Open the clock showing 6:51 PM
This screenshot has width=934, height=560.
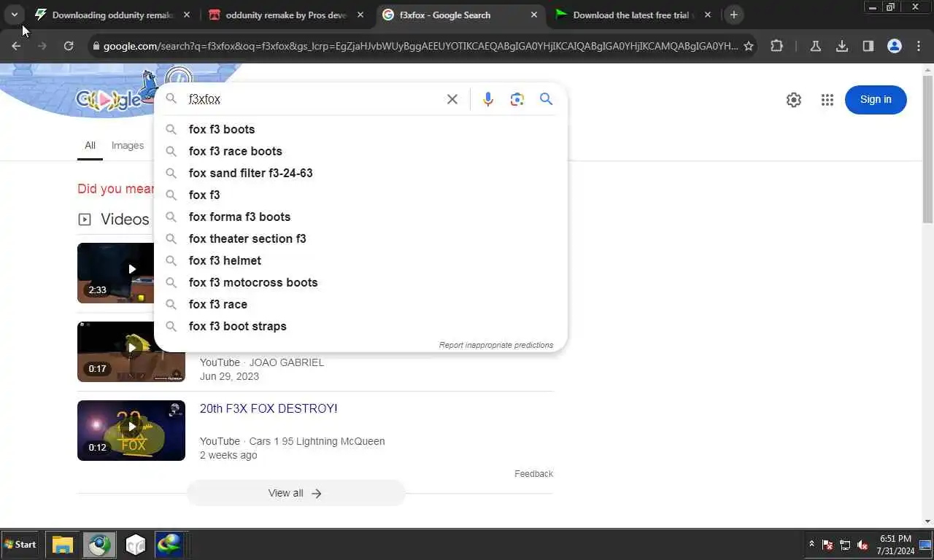coord(895,545)
